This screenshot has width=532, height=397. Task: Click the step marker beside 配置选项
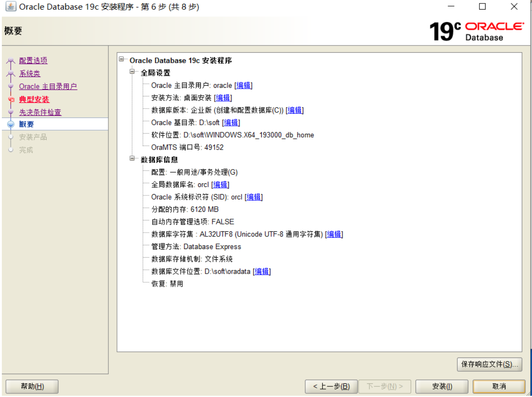11,61
